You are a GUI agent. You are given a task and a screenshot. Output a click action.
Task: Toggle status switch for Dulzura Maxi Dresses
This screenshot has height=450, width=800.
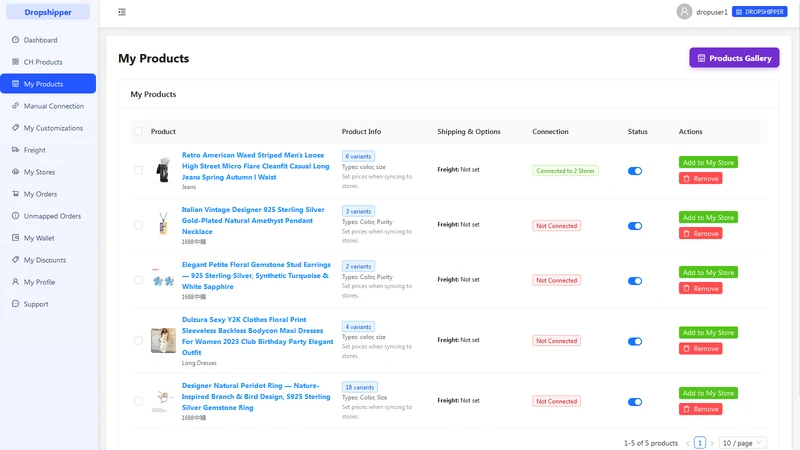click(635, 341)
